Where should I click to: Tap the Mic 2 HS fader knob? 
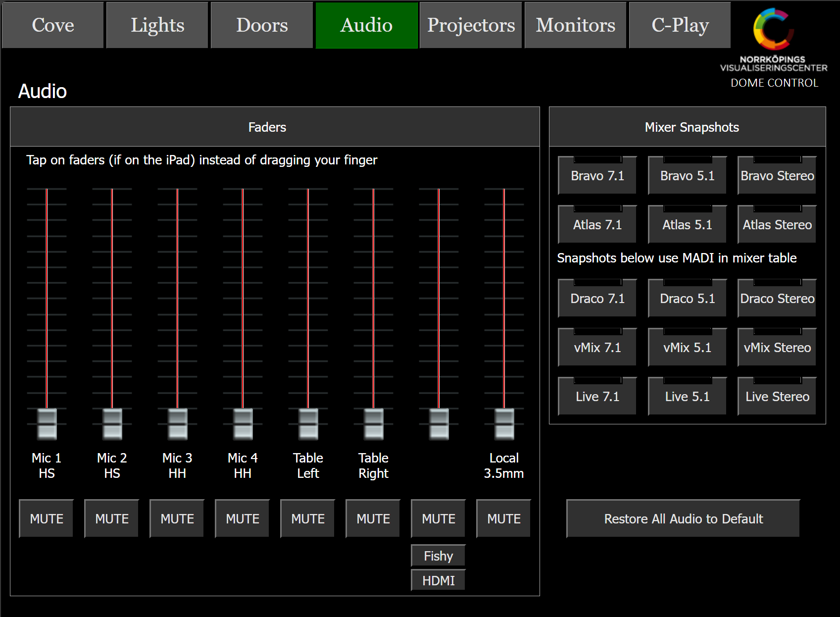(112, 424)
